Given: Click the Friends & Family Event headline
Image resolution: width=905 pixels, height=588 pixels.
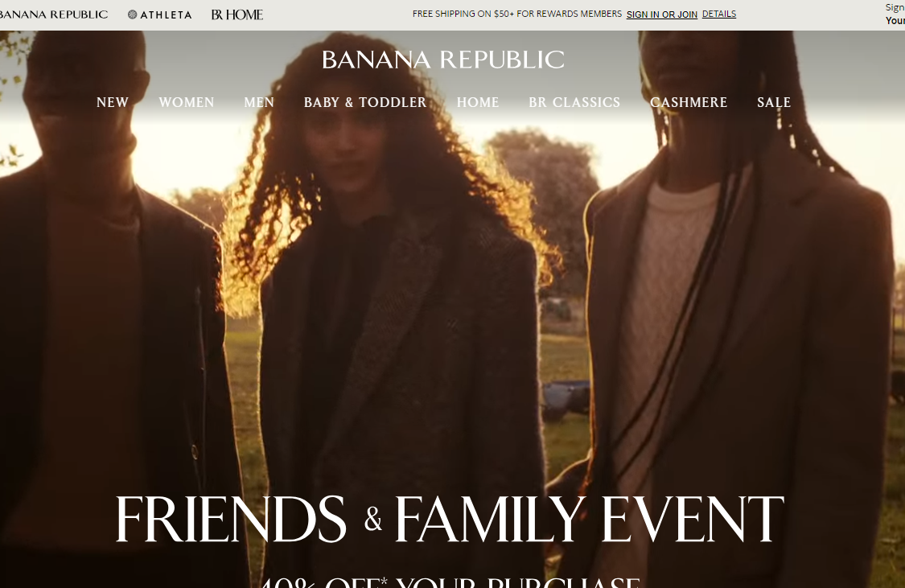Looking at the screenshot, I should click(x=450, y=519).
